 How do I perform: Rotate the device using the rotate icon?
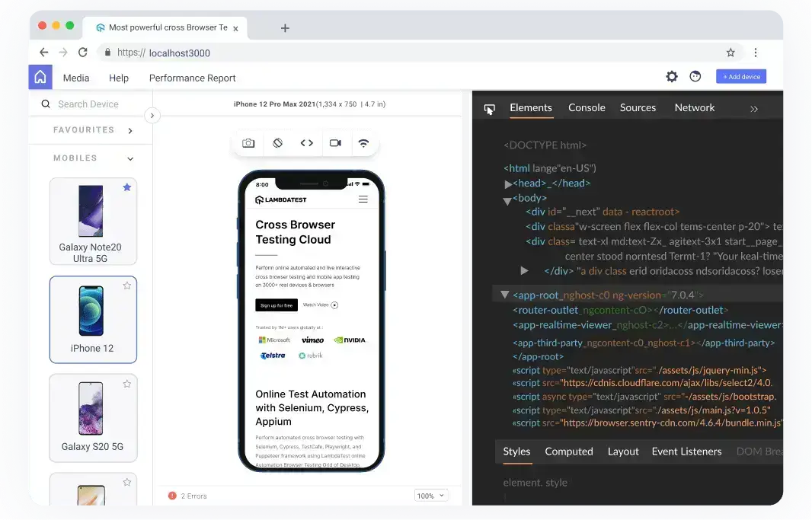tap(278, 143)
